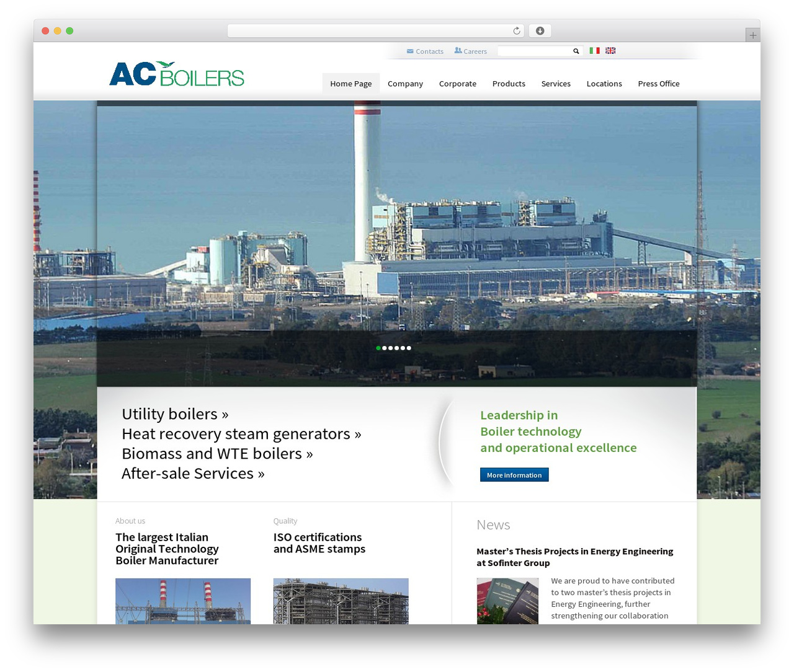This screenshot has height=672, width=794.
Task: Click the Quality steel structure thumbnail
Action: [341, 601]
